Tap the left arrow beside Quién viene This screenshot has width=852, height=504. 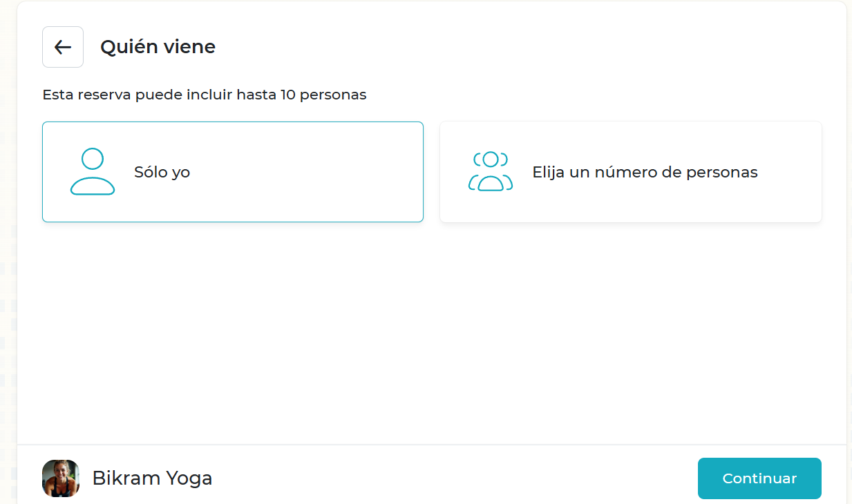click(x=63, y=47)
